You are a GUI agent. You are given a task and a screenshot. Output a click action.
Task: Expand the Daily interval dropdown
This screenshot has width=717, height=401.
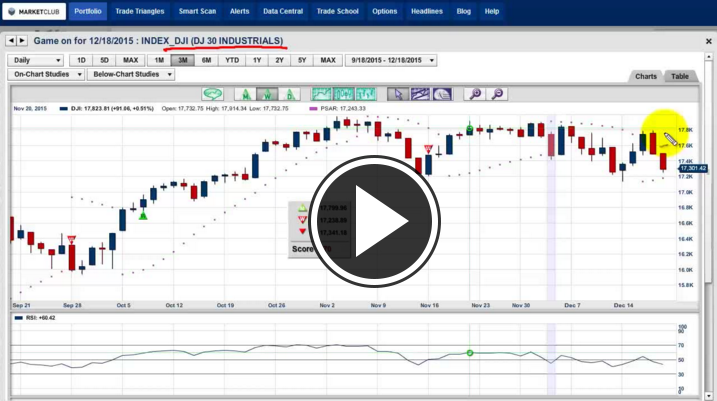click(x=36, y=60)
